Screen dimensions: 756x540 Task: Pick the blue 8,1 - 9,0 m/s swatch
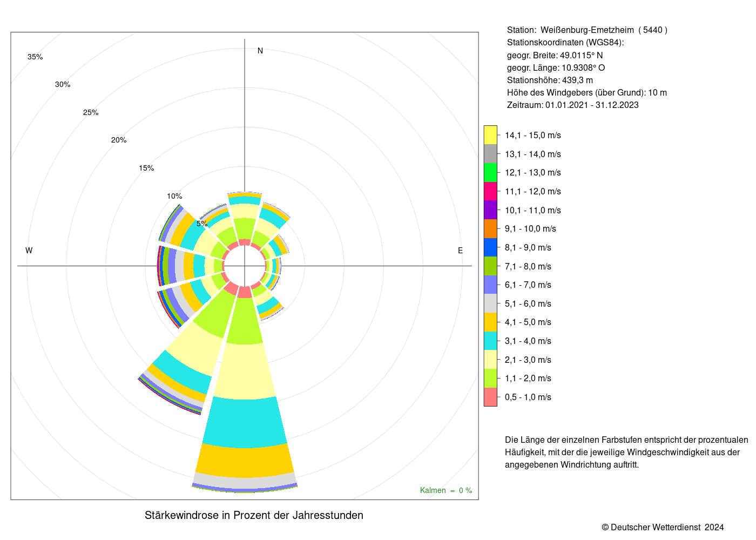coord(490,247)
